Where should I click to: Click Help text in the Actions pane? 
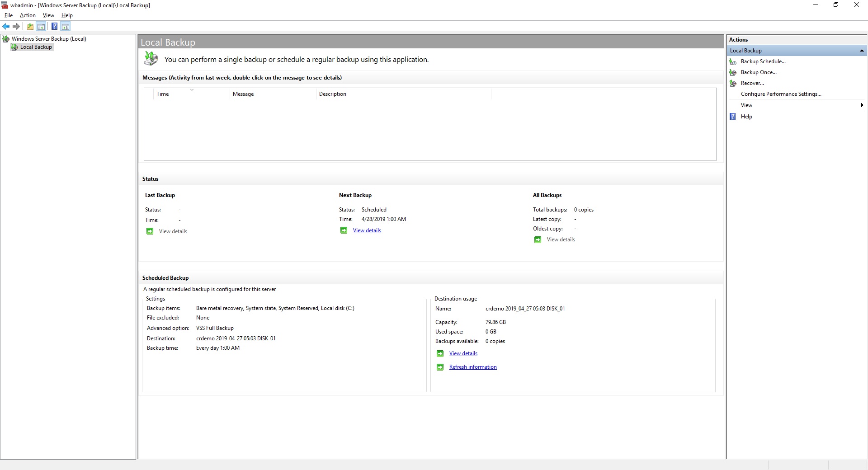[746, 117]
